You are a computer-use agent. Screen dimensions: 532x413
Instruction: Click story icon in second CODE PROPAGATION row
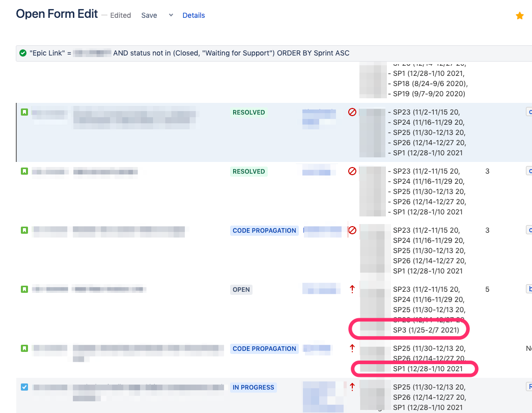coord(24,348)
